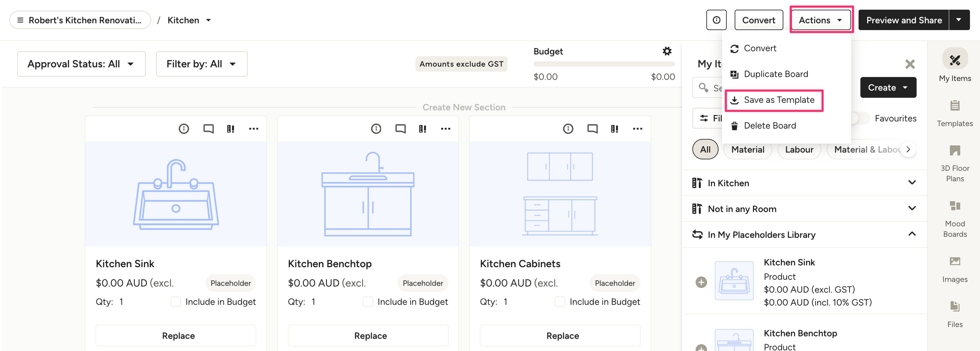Open more options on the Kitchen Cabinets card
The height and width of the screenshot is (351, 980).
coord(638,129)
